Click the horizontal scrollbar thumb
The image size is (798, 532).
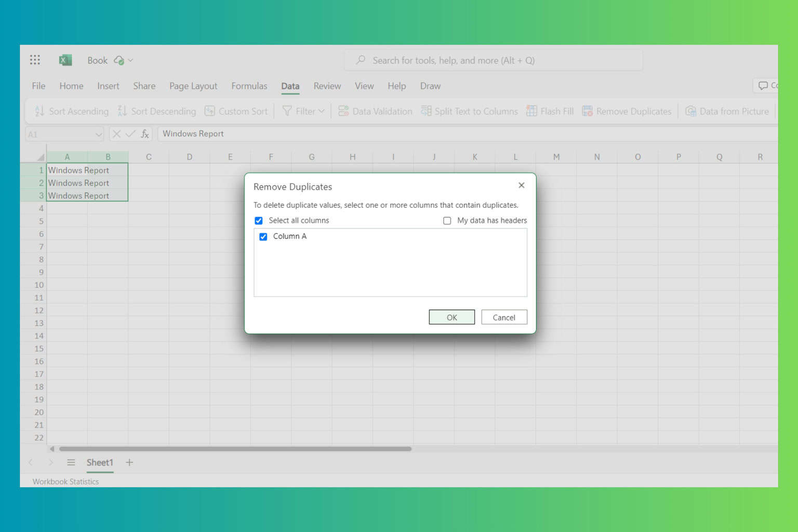(235, 449)
